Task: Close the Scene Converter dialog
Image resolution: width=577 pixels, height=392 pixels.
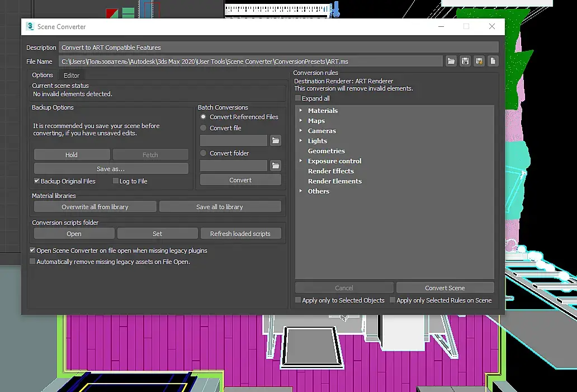Action: tap(492, 26)
